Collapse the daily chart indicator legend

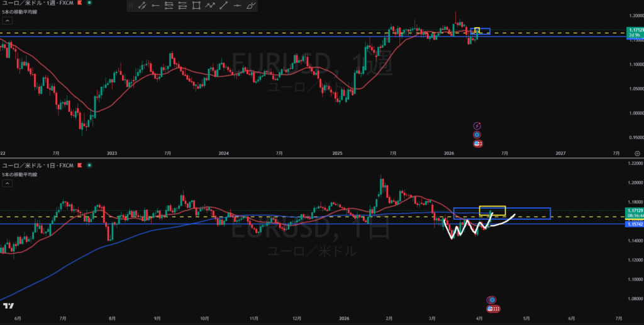pyautogui.click(x=8, y=183)
